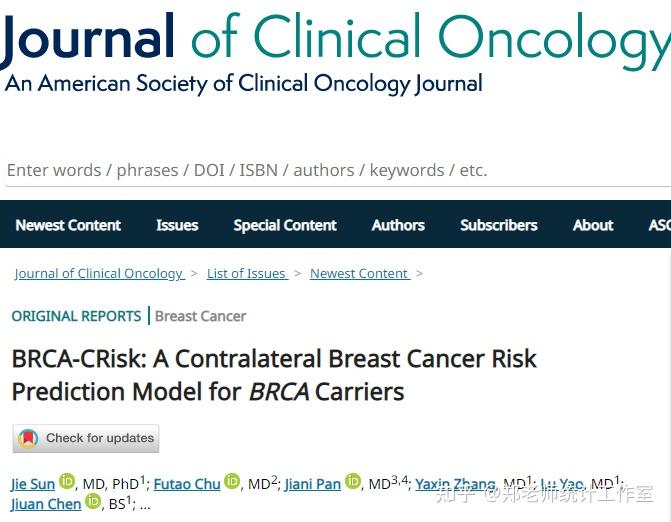Click the Check for updates button
Image resolution: width=671 pixels, height=522 pixels.
(x=86, y=438)
